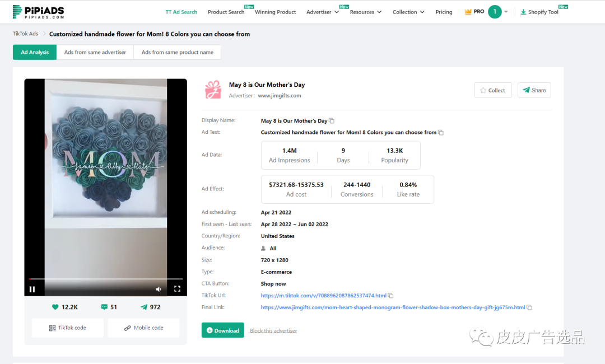The image size is (605, 364).
Task: Click the Block this advertiser link
Action: pos(273,331)
